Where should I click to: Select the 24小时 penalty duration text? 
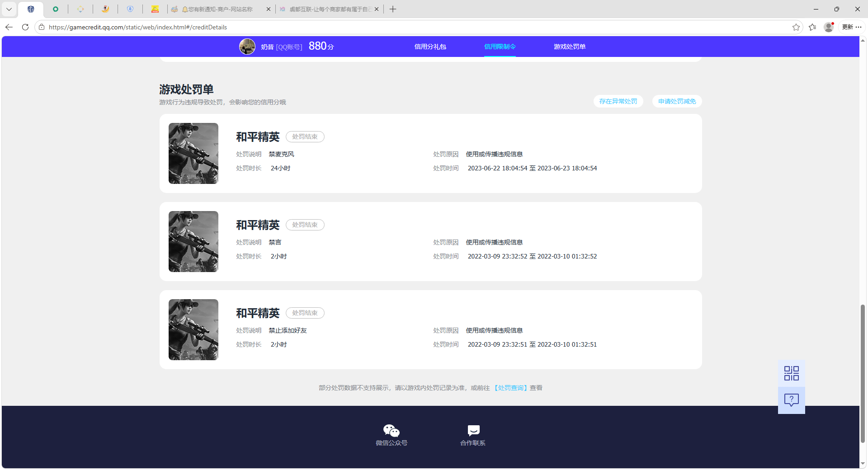(x=280, y=168)
